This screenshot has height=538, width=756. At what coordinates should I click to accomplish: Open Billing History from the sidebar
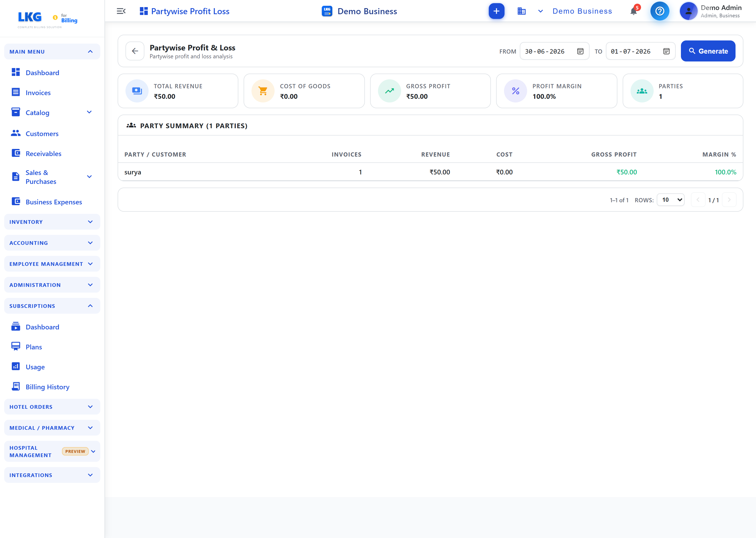click(47, 387)
